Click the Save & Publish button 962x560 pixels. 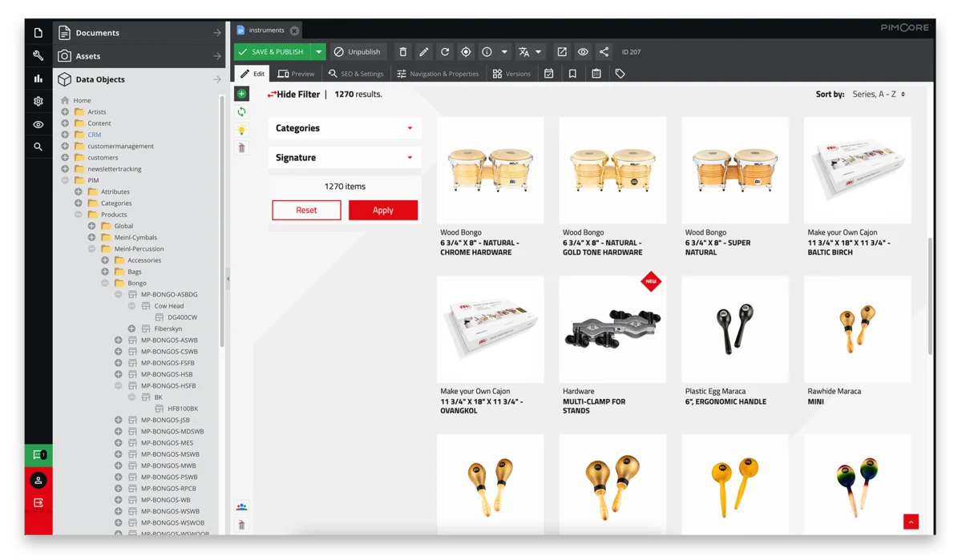click(273, 52)
